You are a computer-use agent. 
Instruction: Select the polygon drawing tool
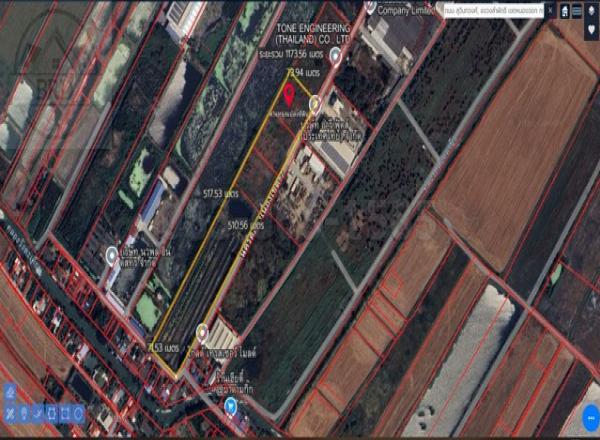click(50, 412)
